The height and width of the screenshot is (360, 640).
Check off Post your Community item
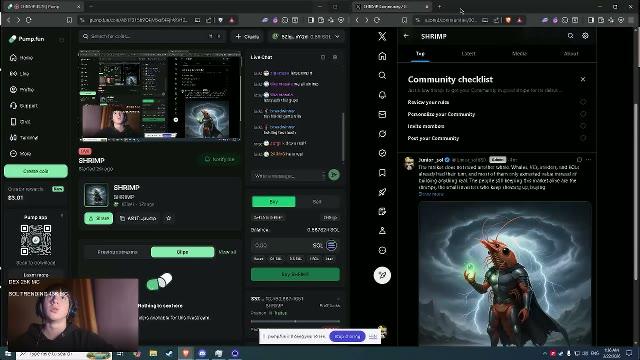tap(583, 138)
